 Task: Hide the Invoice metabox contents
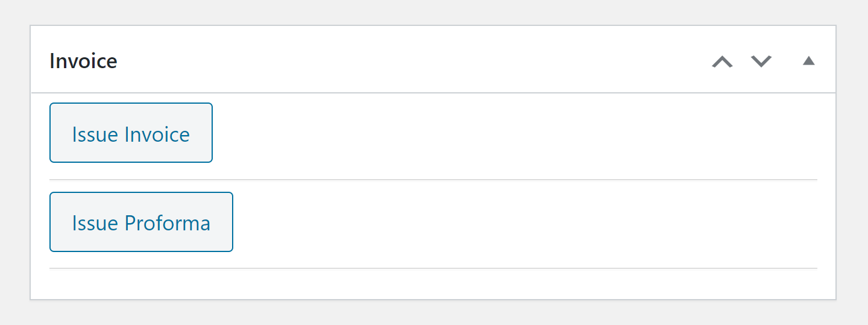click(x=809, y=61)
